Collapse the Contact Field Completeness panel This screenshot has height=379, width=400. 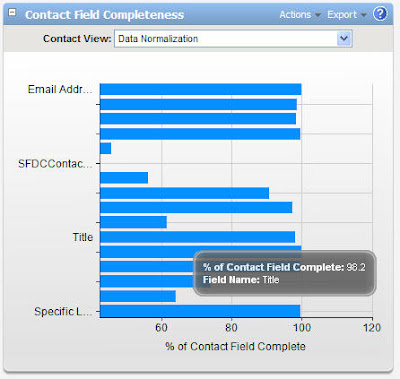point(12,13)
